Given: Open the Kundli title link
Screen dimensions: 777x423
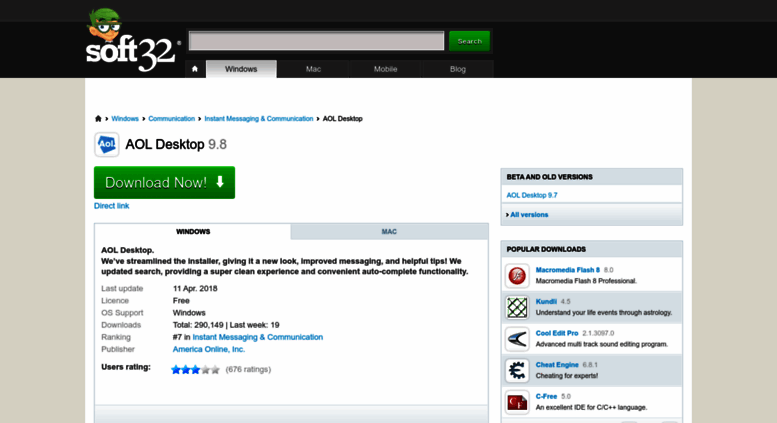Looking at the screenshot, I should [x=546, y=302].
